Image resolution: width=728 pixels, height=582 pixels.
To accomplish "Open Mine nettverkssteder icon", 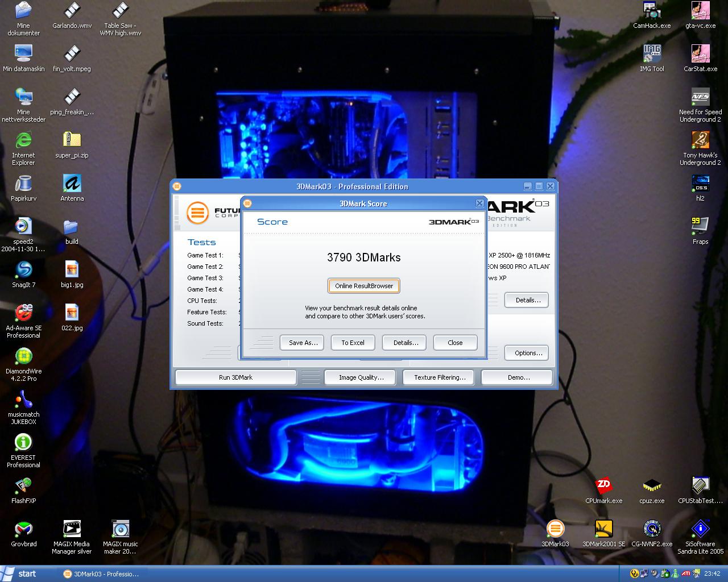I will [23, 97].
